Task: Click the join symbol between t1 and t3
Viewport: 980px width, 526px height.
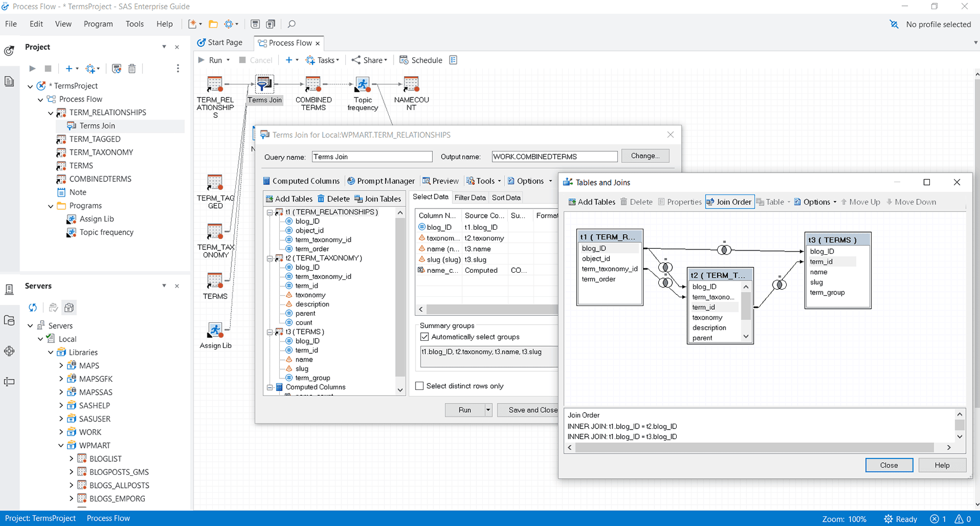Action: [x=724, y=250]
